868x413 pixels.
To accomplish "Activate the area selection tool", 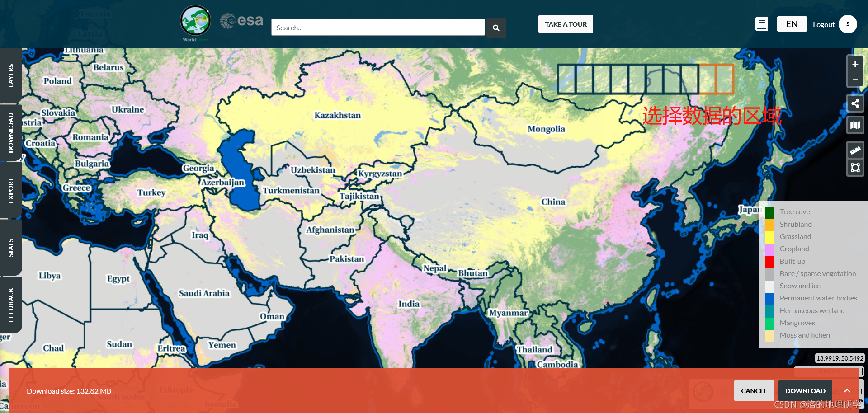I will (855, 168).
